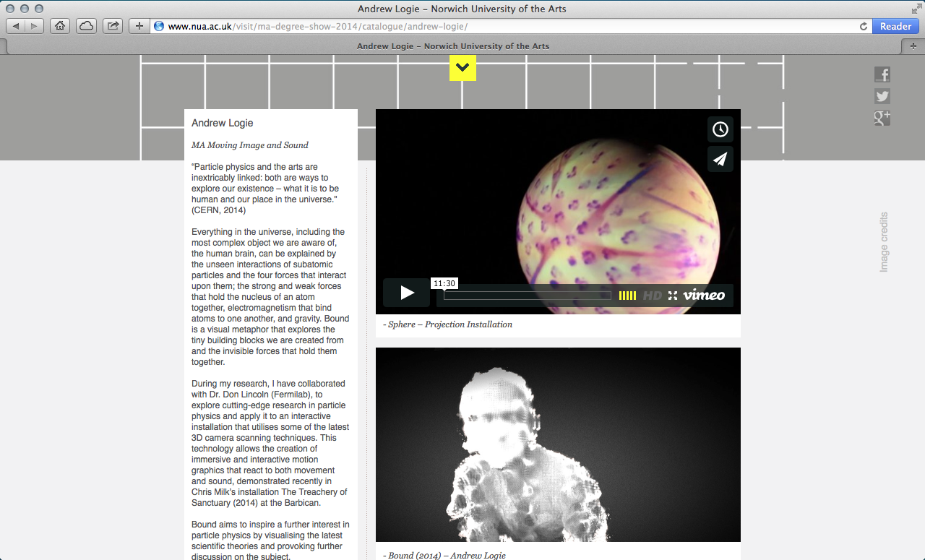
Task: Click the URL address field
Action: click(506, 26)
